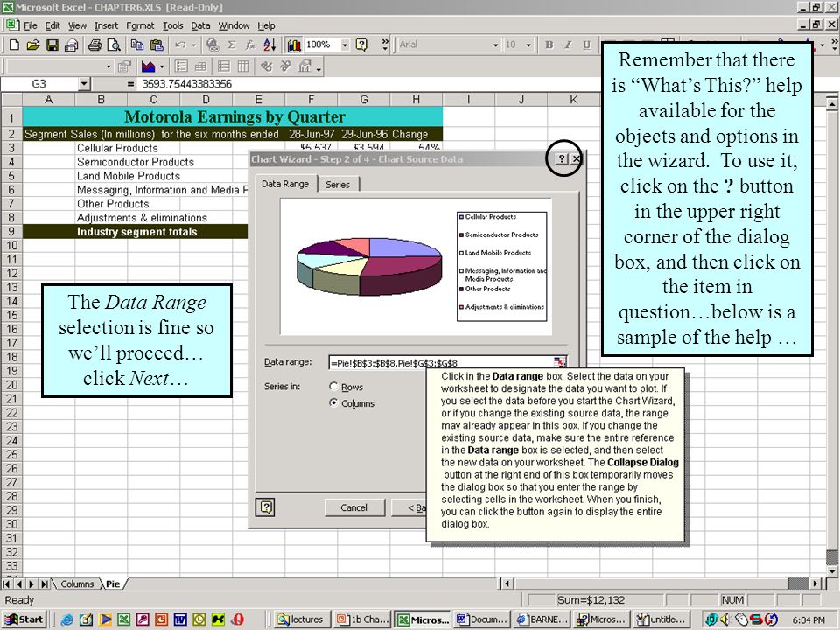Open the Arial font name dropdown
840x630 pixels.
[x=495, y=45]
